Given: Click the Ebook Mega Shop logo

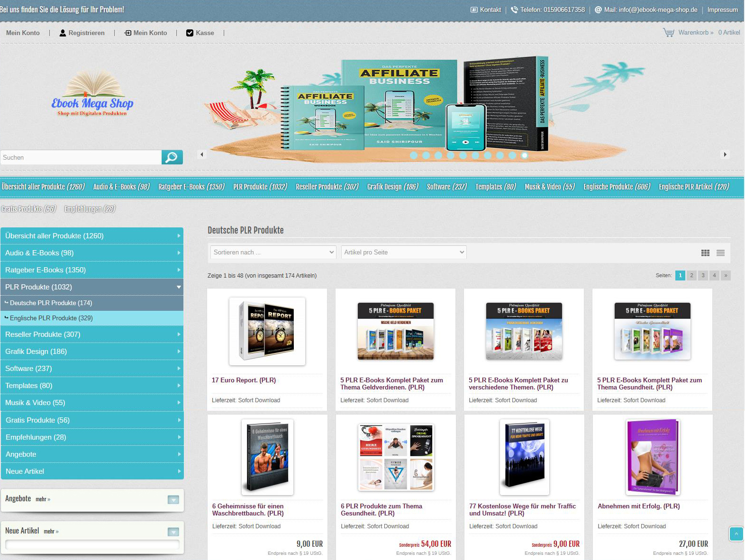Looking at the screenshot, I should (x=92, y=93).
